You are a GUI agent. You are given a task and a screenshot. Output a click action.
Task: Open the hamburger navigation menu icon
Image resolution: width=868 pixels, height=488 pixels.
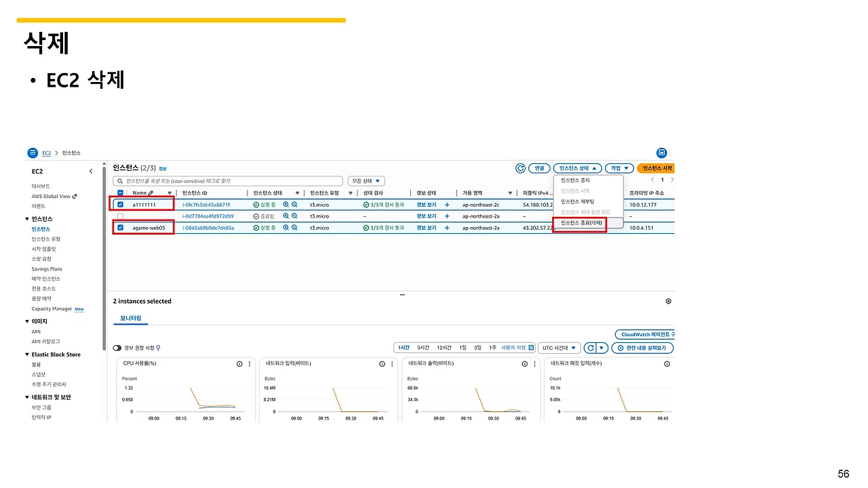click(33, 153)
